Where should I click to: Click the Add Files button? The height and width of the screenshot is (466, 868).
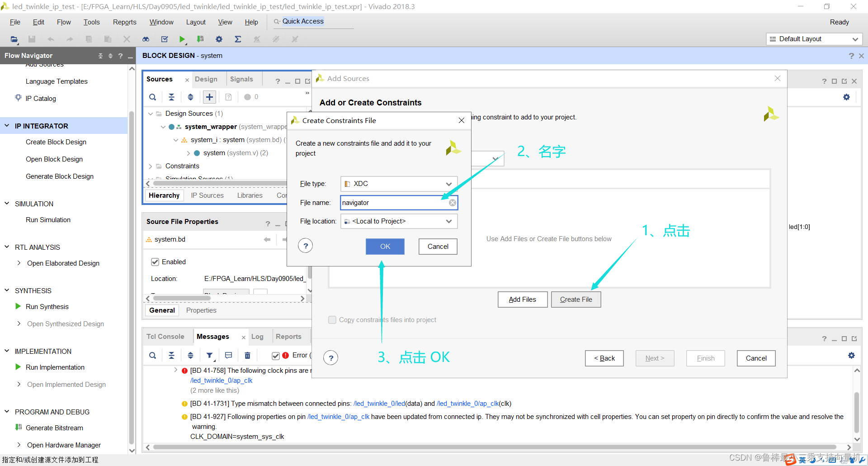522,300
